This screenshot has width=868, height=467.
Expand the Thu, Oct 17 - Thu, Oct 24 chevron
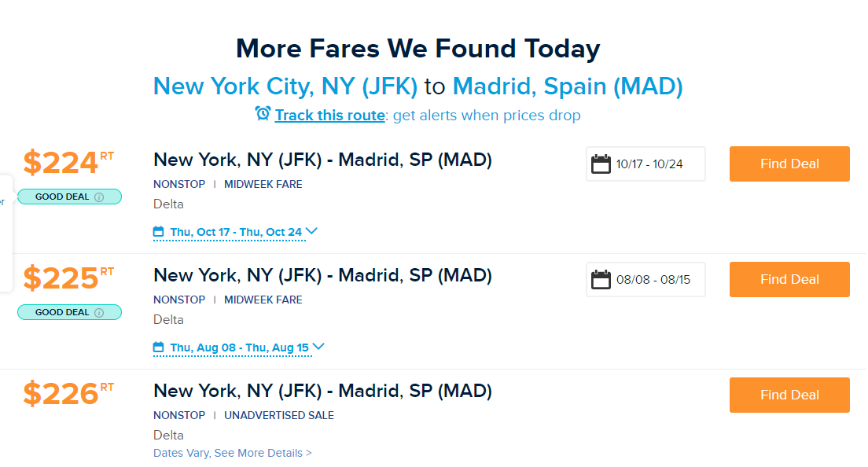[311, 231]
